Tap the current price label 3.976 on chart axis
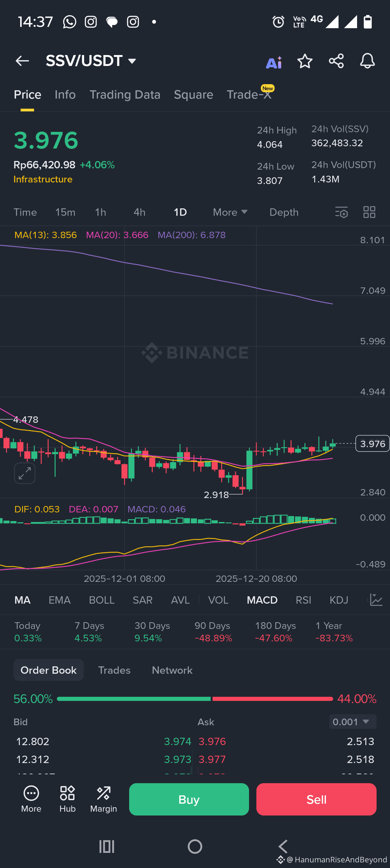The height and width of the screenshot is (868, 390). tap(372, 443)
